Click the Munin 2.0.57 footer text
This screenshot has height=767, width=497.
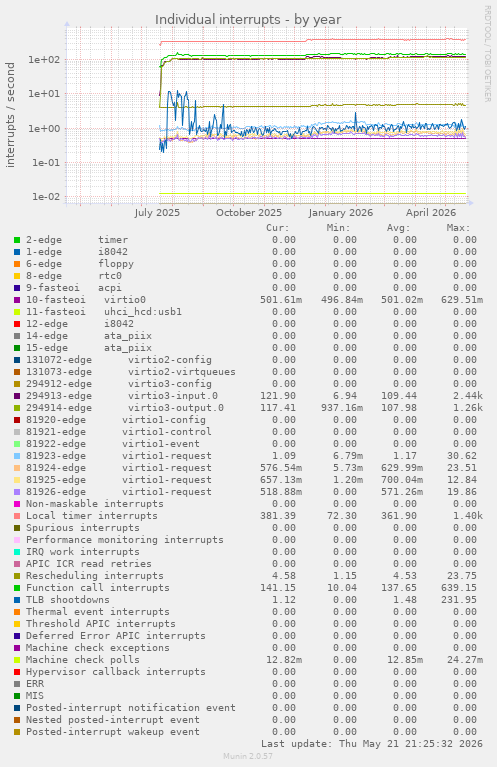point(248,756)
